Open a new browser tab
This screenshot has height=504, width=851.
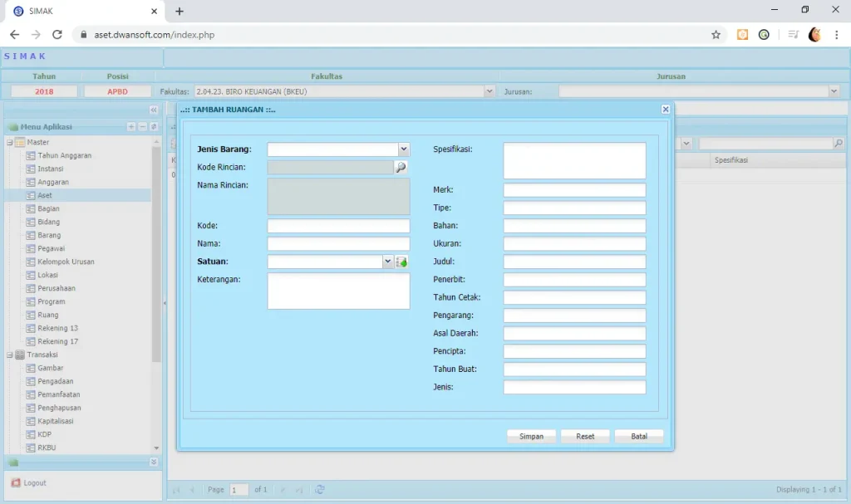[x=180, y=11]
